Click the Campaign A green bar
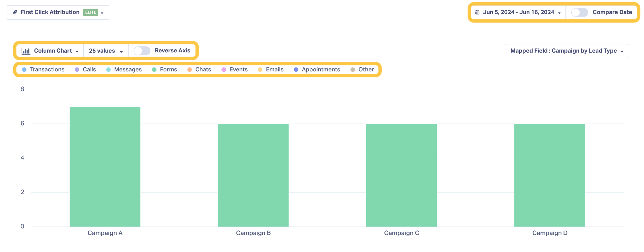The image size is (644, 252). [105, 167]
